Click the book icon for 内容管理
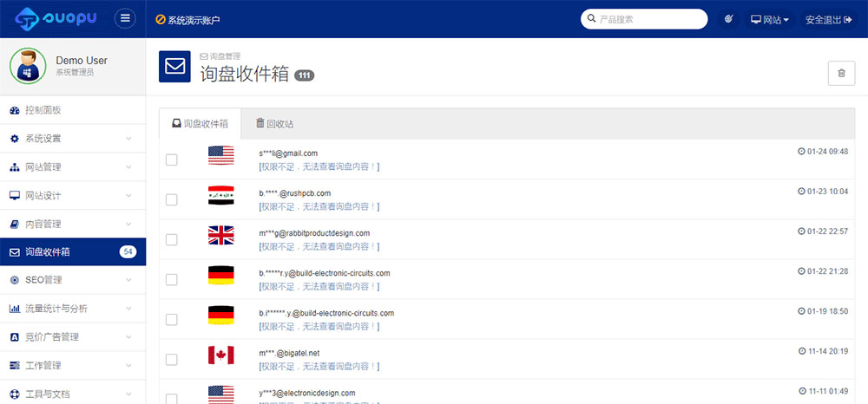The height and width of the screenshot is (404, 868). (15, 225)
